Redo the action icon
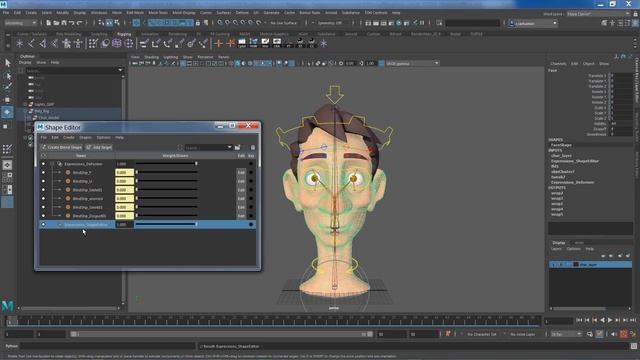This screenshot has width=640, height=360. click(80, 23)
